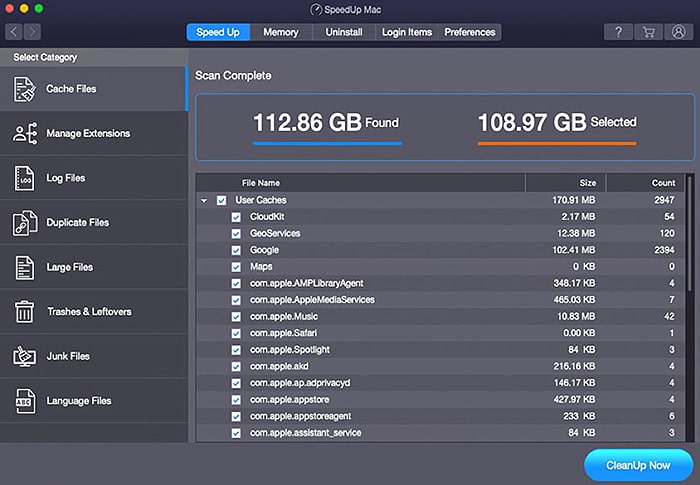Image resolution: width=700 pixels, height=485 pixels.
Task: Click the com.apple.Music row name
Action: (284, 316)
